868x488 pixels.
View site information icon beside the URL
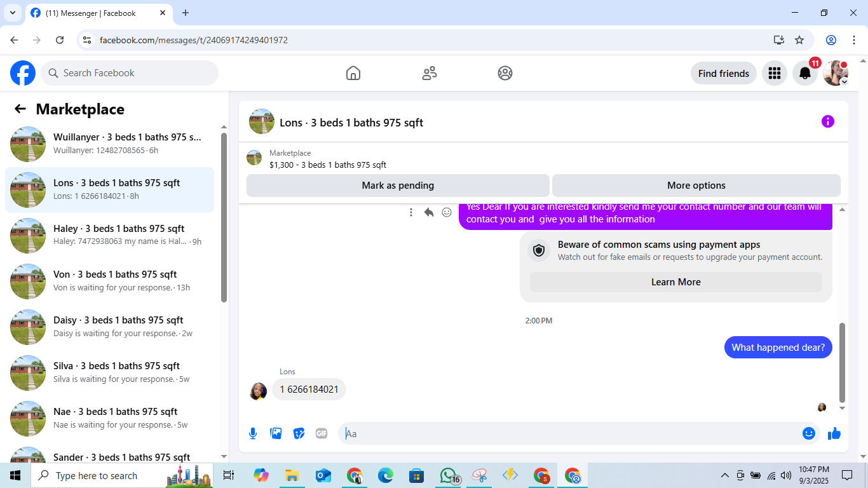(88, 40)
